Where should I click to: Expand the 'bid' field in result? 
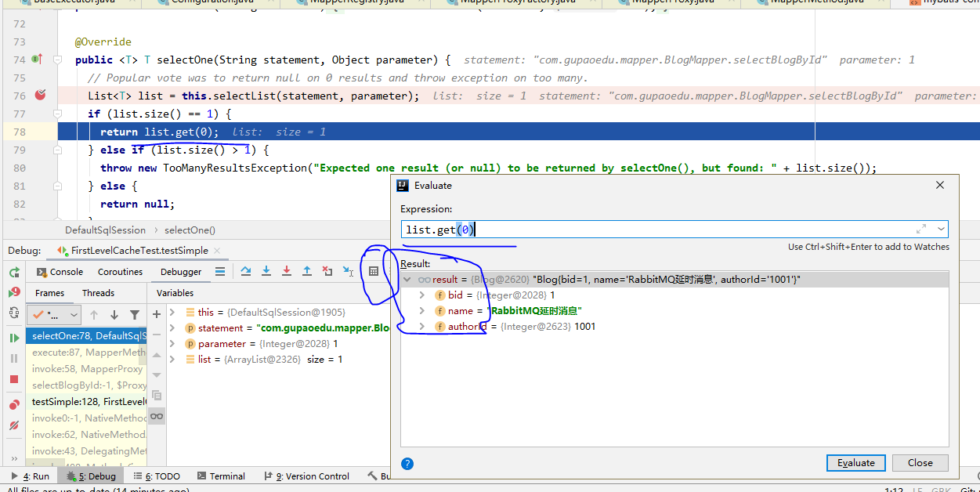(x=422, y=295)
